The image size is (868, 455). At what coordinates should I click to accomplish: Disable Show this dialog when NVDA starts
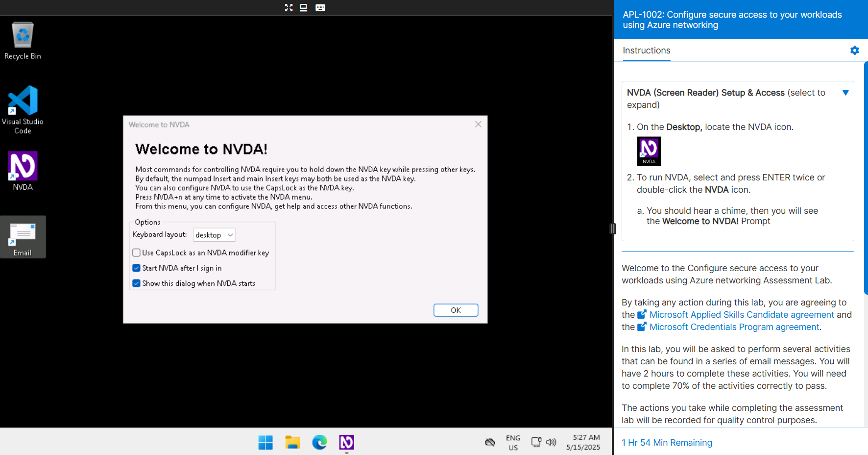pos(136,283)
